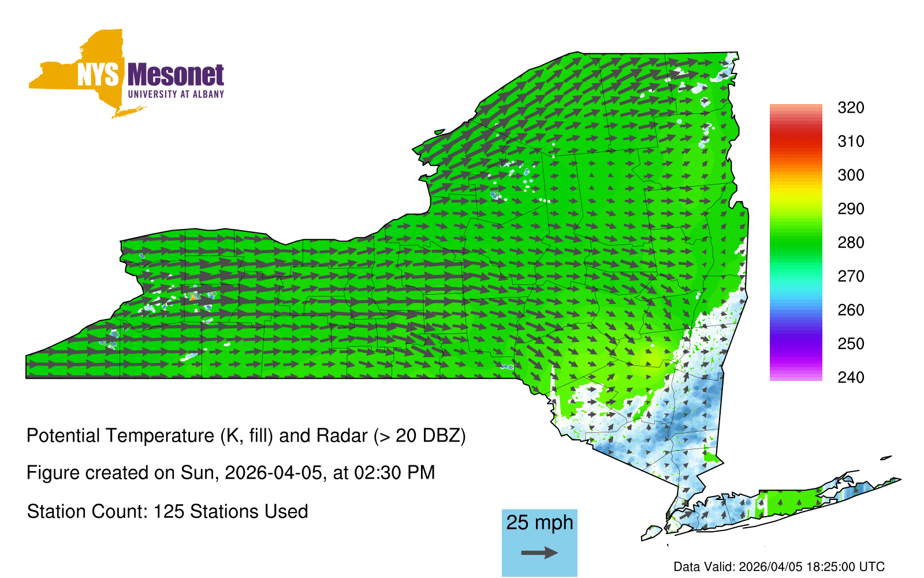924x578 pixels.
Task: Click the purple section of the color bar
Action: coord(795,347)
